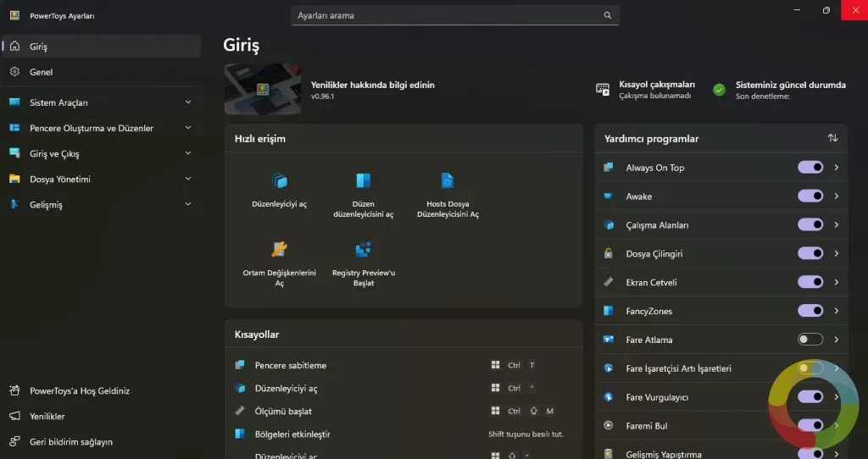
Task: Launch Hosts Dosya Düzenleyicisini Aç
Action: pos(448,195)
